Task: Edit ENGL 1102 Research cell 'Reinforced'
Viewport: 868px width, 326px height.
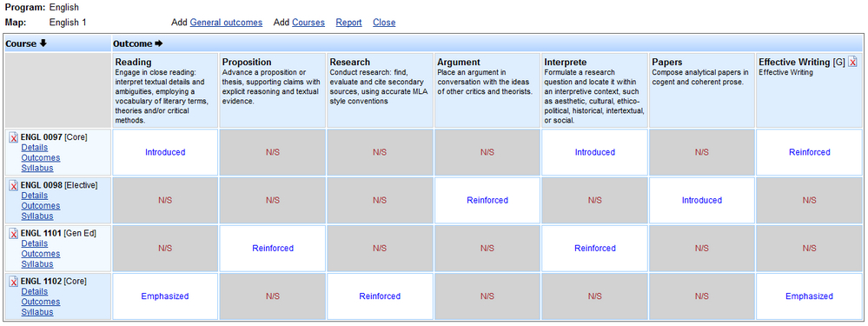Action: tap(380, 296)
